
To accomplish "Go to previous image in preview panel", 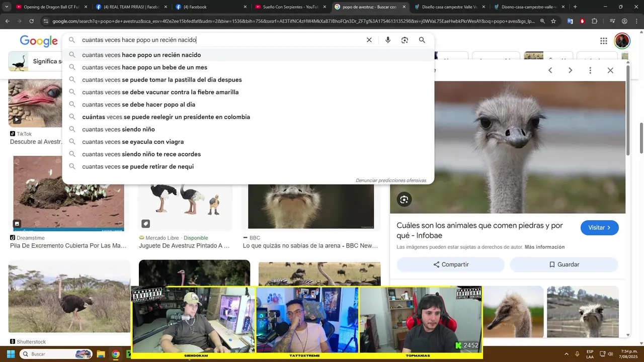I will 550,70.
